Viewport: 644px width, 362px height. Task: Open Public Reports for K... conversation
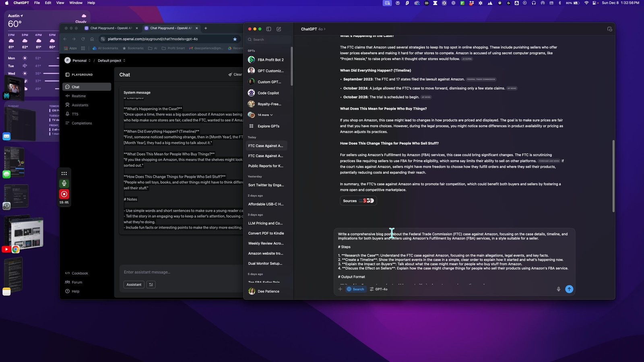pos(266,166)
